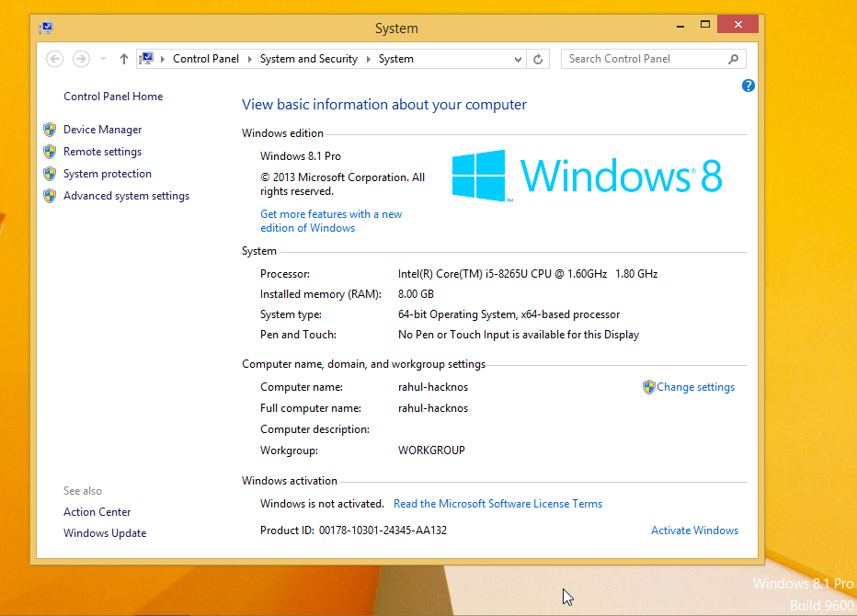The height and width of the screenshot is (616, 857).
Task: Read the Microsoft Software License Terms
Action: (x=497, y=504)
